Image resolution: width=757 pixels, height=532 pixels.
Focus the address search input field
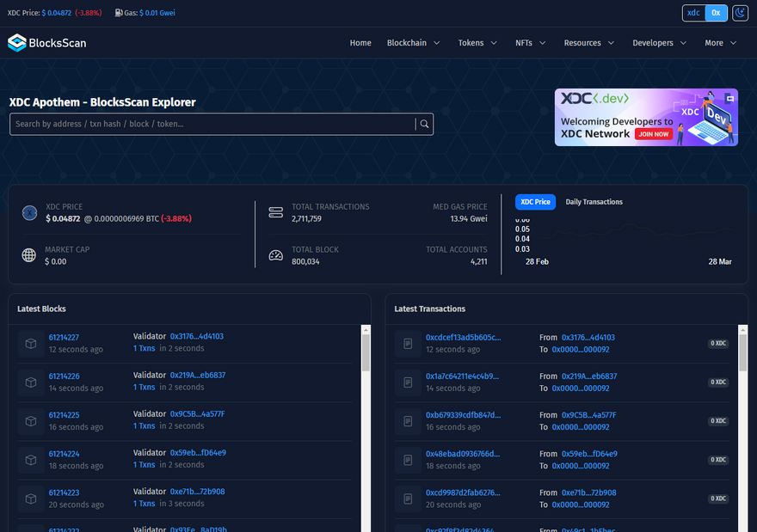click(211, 125)
